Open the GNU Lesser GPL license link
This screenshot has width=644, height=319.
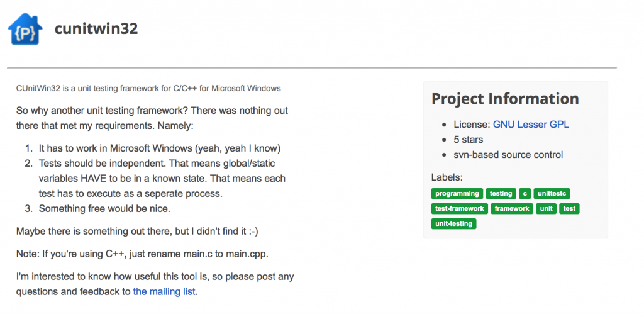[531, 125]
